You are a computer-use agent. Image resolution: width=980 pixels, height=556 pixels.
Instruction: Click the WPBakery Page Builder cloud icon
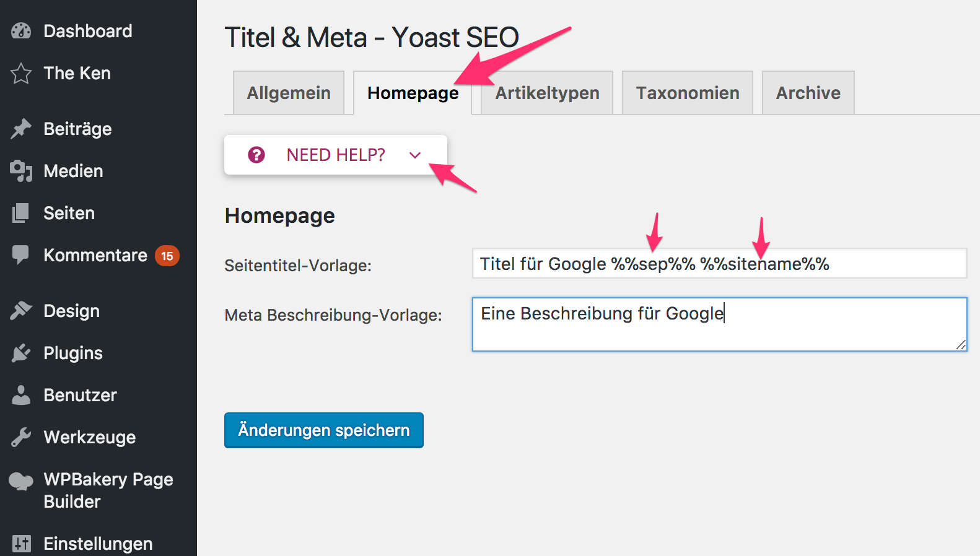(x=21, y=481)
